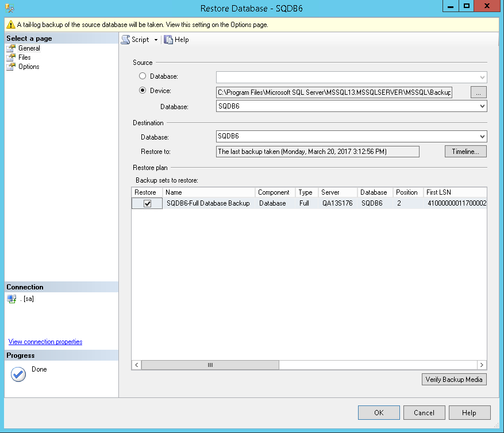
Task: Click the Timeline button
Action: pos(465,151)
